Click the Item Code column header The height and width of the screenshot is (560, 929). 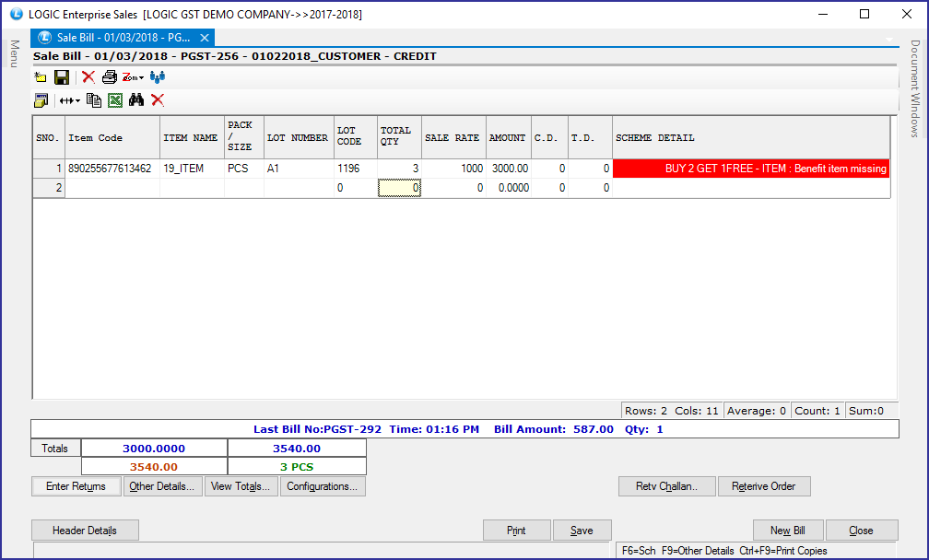(112, 137)
